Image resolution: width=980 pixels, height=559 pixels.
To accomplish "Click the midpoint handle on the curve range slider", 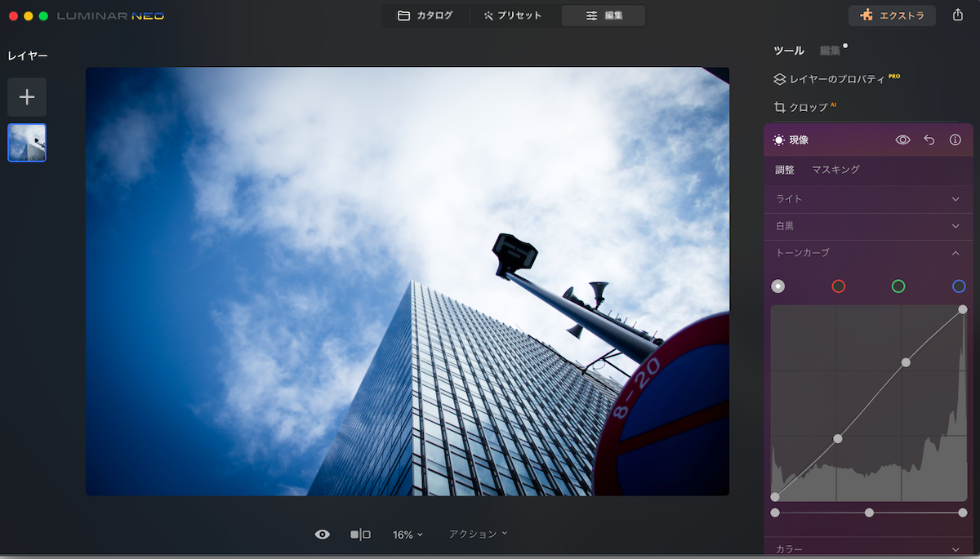I will [869, 512].
